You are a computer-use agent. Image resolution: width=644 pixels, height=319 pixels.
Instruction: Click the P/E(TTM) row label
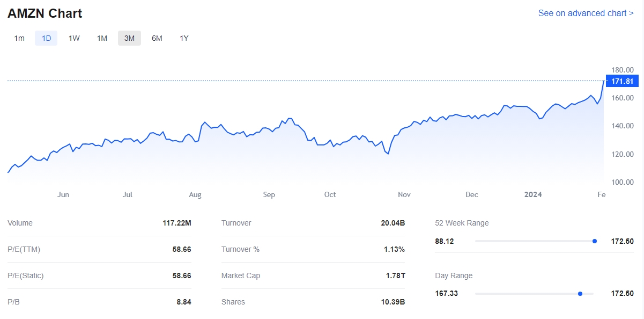click(24, 249)
